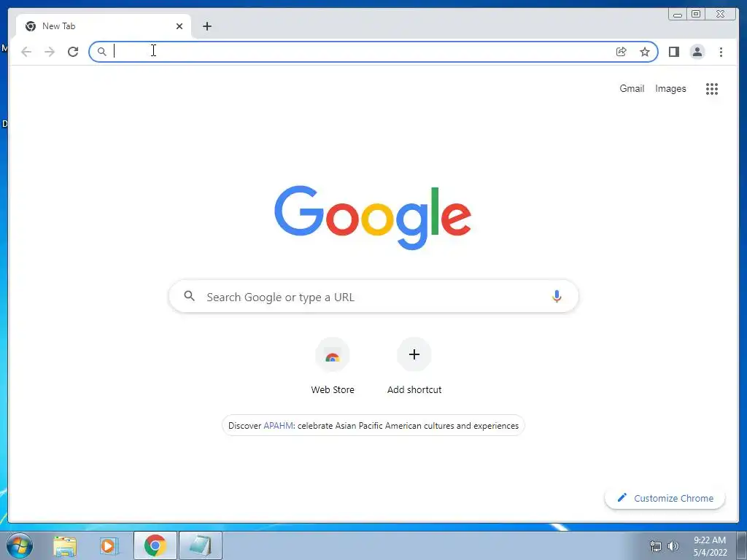Open the Web Store shortcut
The width and height of the screenshot is (747, 560).
(333, 366)
